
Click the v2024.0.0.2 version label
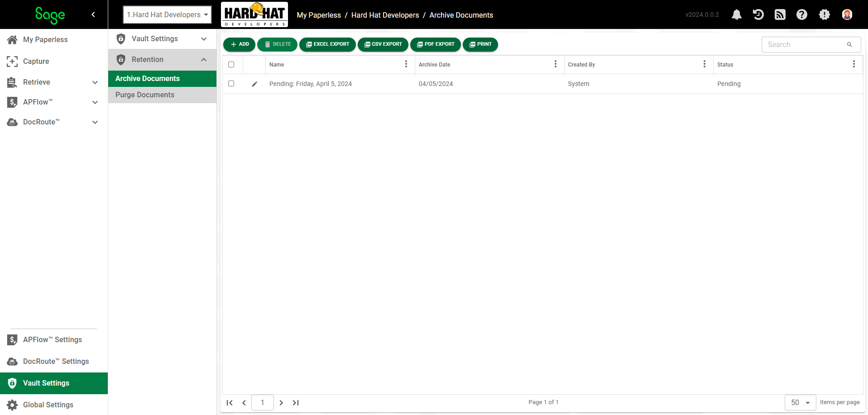(702, 14)
